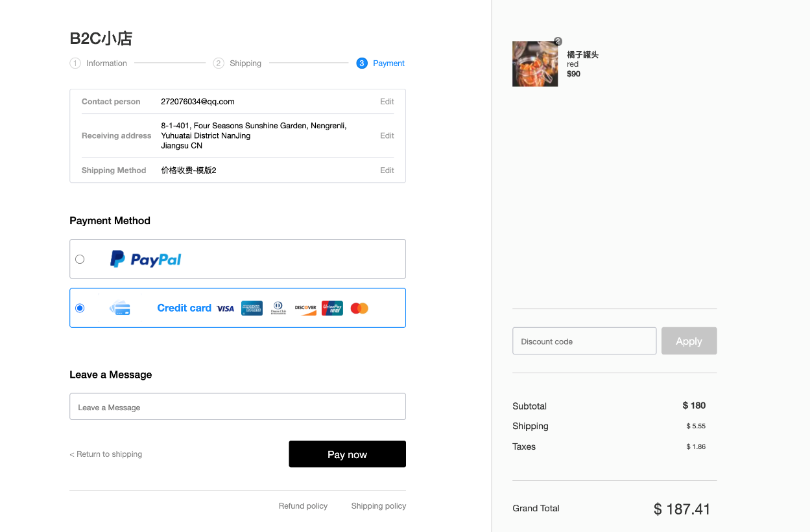Select the PayPal radio button
This screenshot has height=532, width=810.
tap(80, 259)
